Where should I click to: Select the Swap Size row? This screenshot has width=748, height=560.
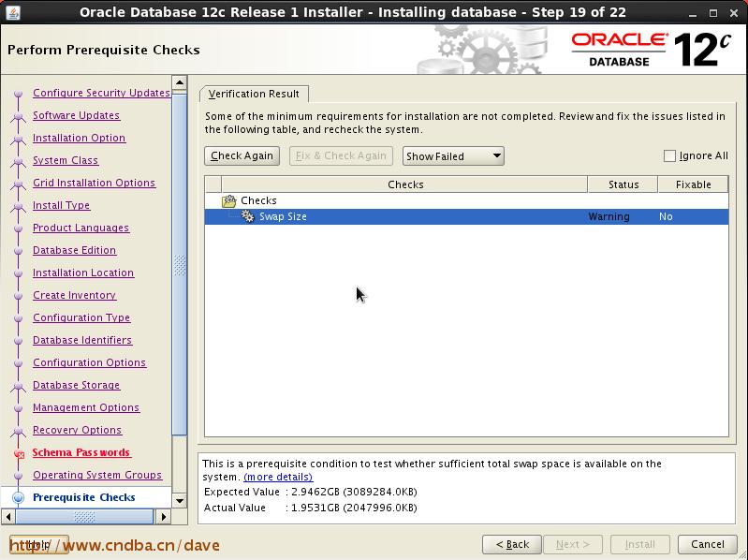pos(466,216)
